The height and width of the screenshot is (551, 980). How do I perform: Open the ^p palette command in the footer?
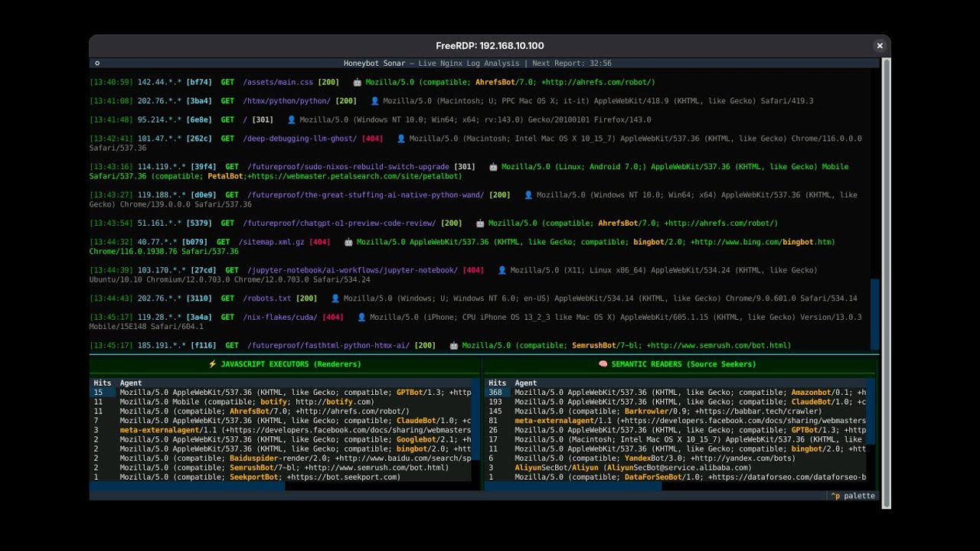853,496
